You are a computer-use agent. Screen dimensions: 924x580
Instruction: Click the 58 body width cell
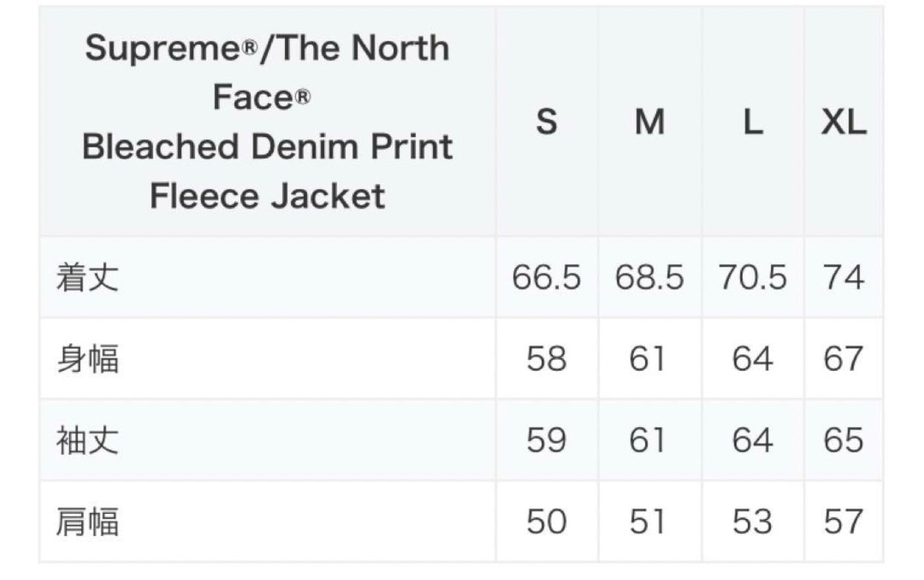(x=547, y=359)
